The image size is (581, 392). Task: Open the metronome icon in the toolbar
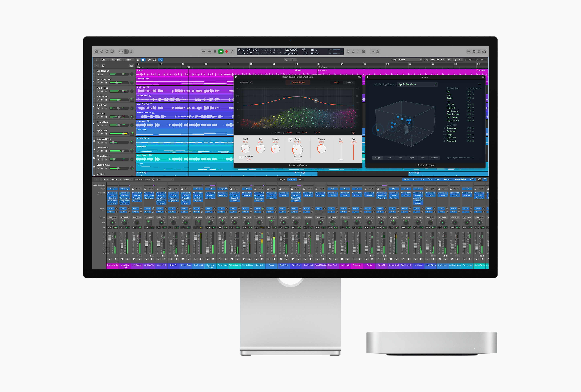click(x=377, y=52)
